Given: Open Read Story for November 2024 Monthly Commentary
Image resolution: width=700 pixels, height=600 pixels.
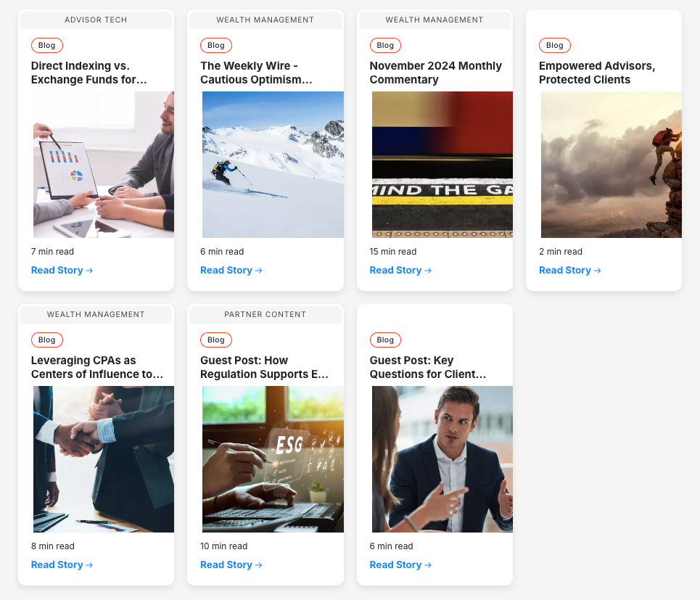Looking at the screenshot, I should 400,271.
